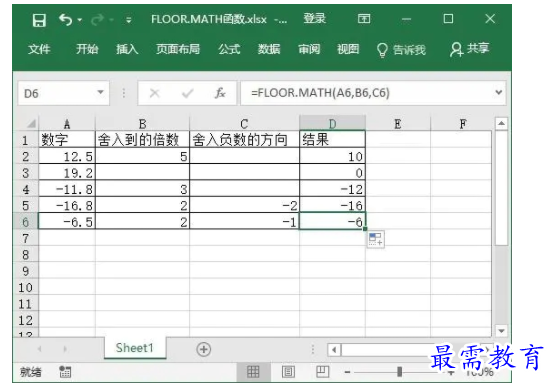Switch to Page Break Preview icon

tap(322, 371)
